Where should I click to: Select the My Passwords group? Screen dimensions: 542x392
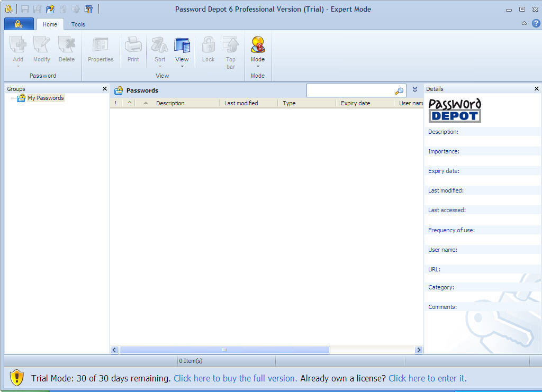tap(46, 98)
